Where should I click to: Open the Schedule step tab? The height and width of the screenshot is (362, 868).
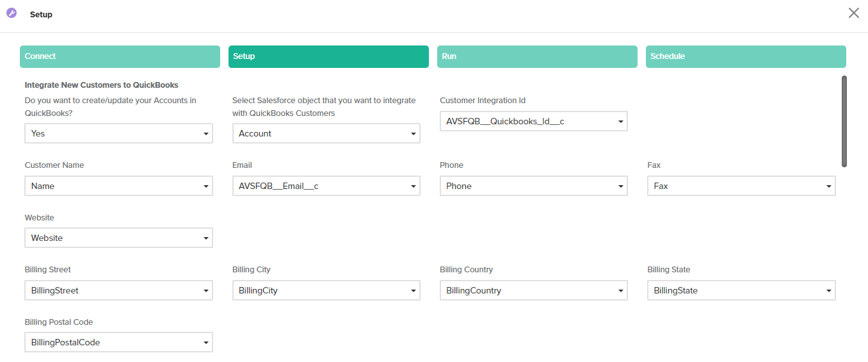coord(746,56)
